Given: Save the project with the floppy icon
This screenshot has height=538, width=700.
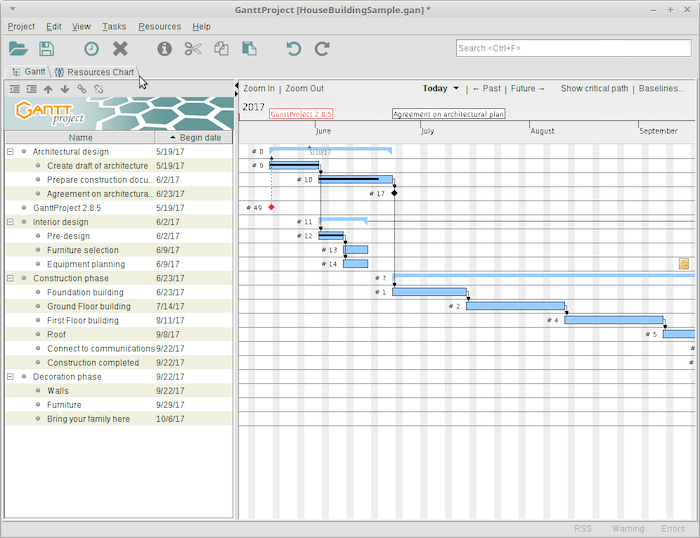Looking at the screenshot, I should [x=46, y=48].
